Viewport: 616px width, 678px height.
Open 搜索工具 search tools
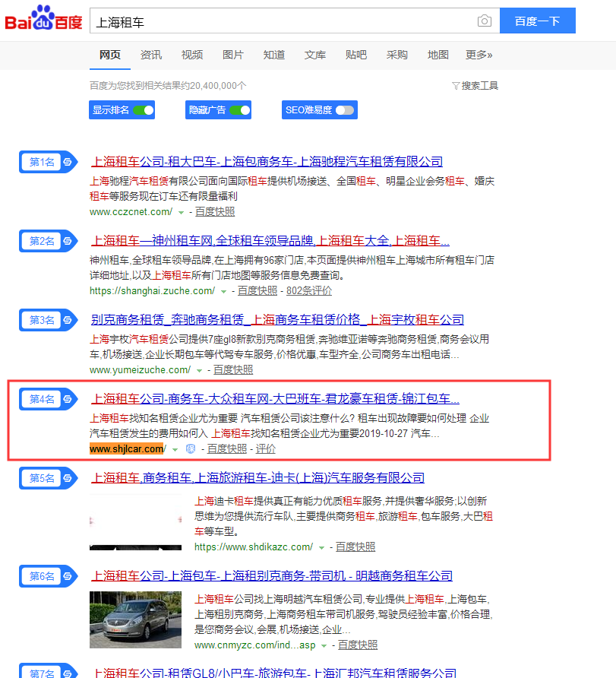coord(475,86)
